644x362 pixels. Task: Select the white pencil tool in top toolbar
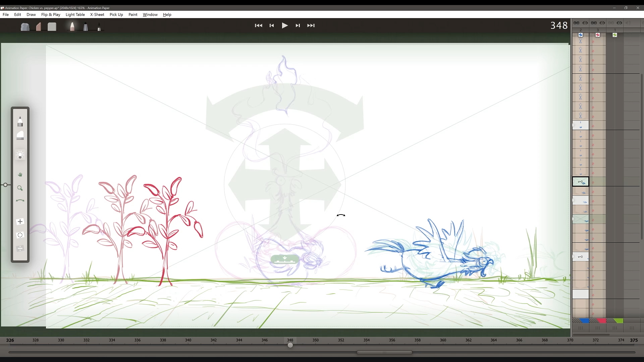(x=72, y=26)
